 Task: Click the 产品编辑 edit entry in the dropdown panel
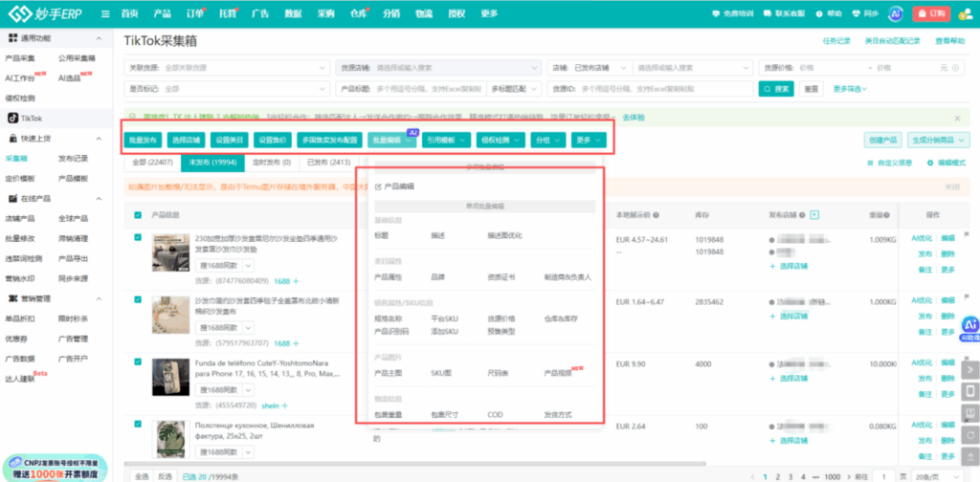[394, 186]
